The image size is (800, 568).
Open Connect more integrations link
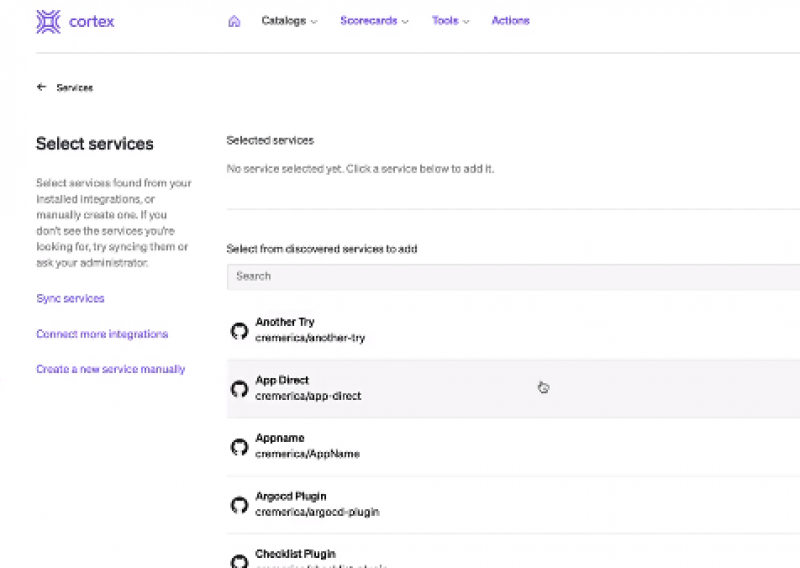tap(102, 334)
